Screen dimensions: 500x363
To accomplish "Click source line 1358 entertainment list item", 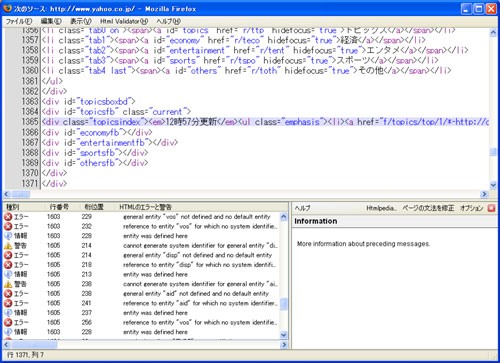I will click(x=255, y=51).
